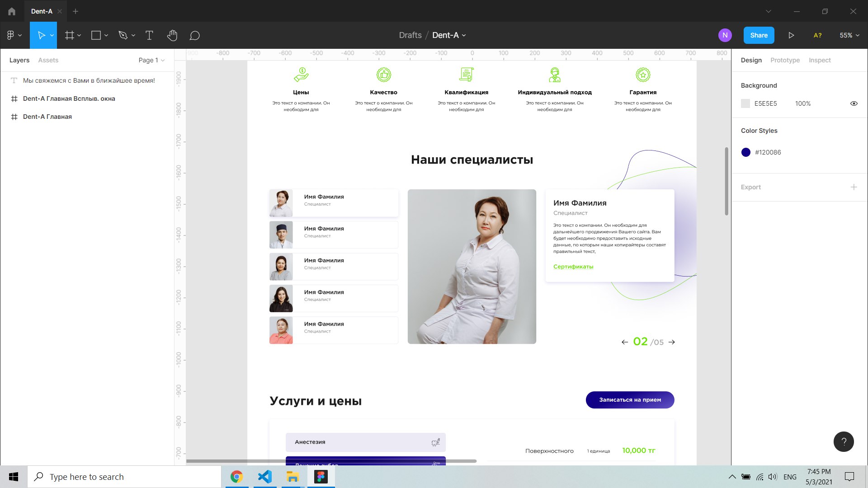Image resolution: width=868 pixels, height=488 pixels.
Task: Select the Text tool
Action: (x=149, y=35)
